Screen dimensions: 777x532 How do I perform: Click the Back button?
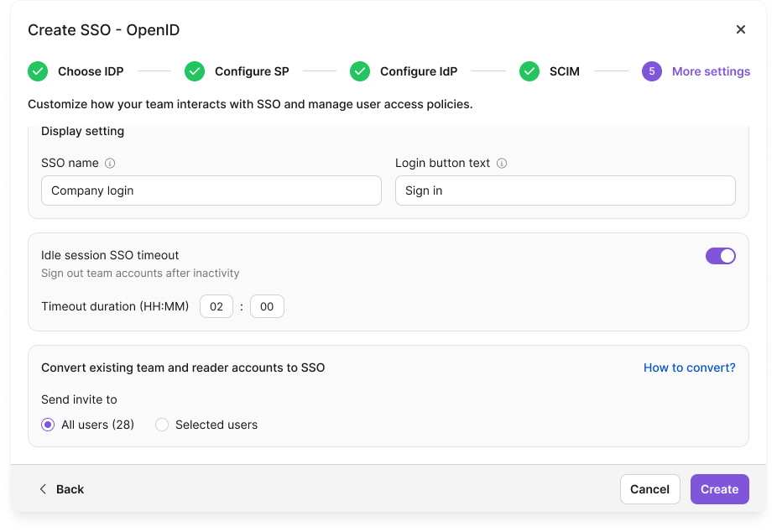(x=61, y=489)
